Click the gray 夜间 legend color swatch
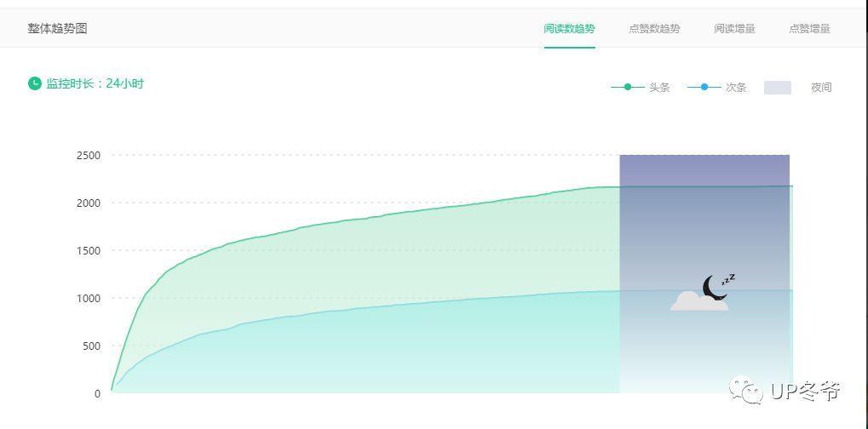 click(777, 88)
